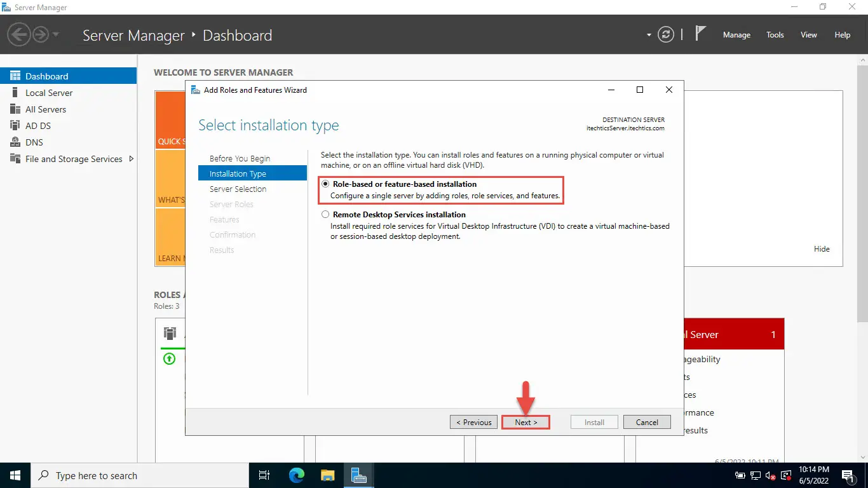Open the dropdown arrow left of refresh

649,35
